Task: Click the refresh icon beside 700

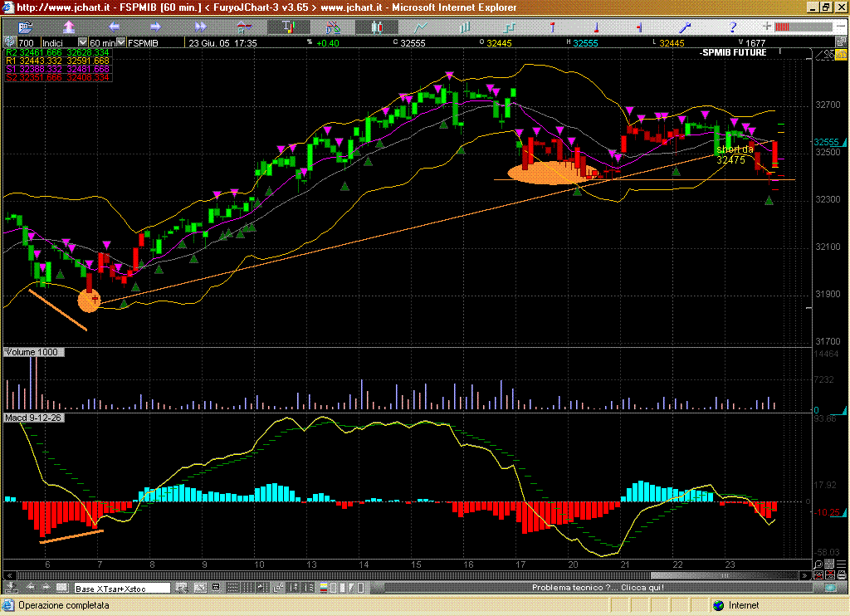Action: point(9,42)
